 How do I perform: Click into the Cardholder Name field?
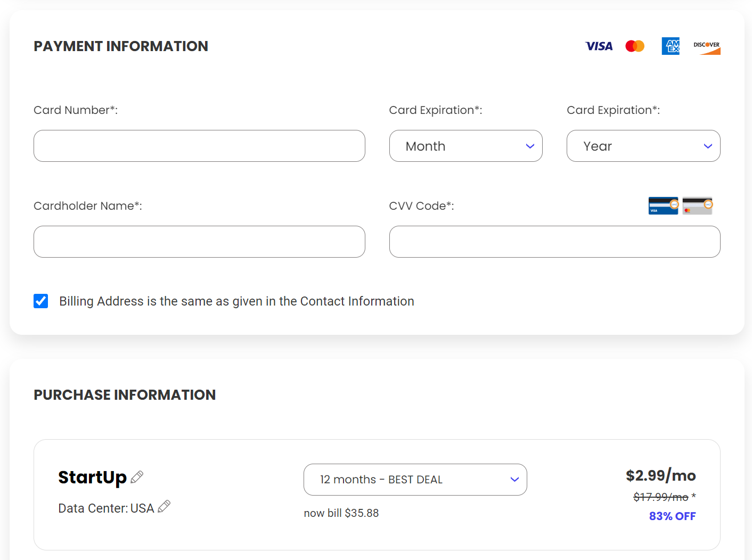(x=199, y=242)
